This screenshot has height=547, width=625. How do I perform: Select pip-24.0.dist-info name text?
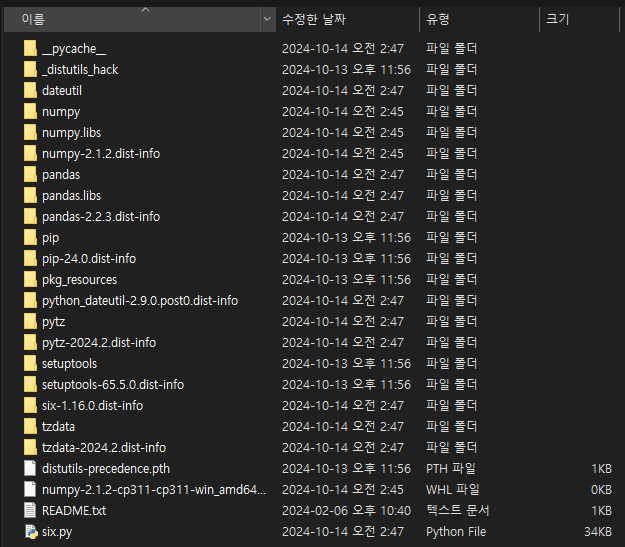pos(89,259)
